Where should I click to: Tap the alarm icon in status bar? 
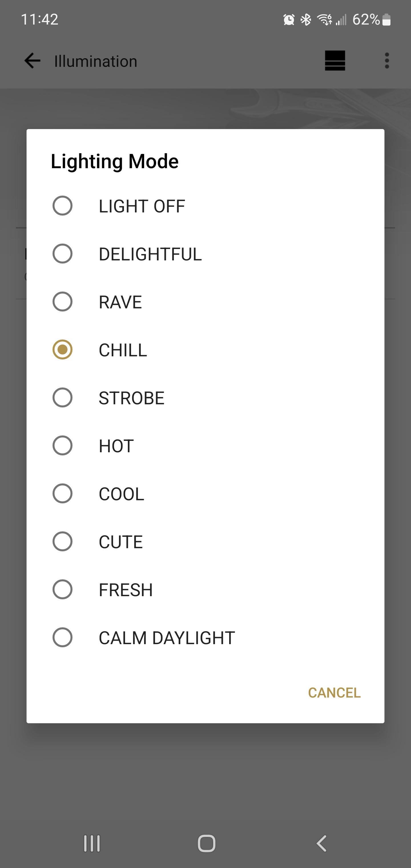289,20
